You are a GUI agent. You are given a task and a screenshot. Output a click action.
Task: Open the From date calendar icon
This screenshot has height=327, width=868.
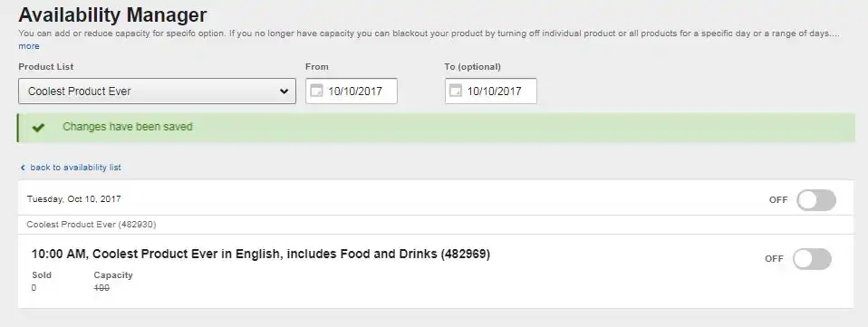(316, 91)
